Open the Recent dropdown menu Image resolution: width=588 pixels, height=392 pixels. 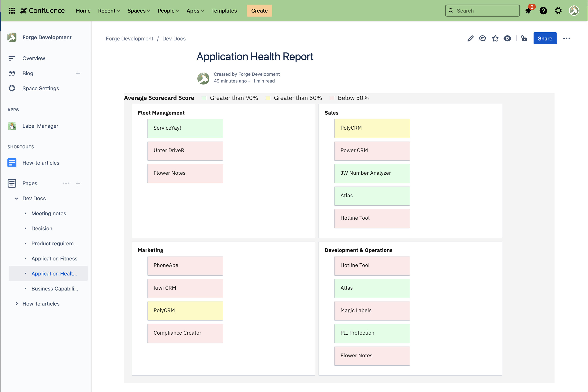pos(109,11)
